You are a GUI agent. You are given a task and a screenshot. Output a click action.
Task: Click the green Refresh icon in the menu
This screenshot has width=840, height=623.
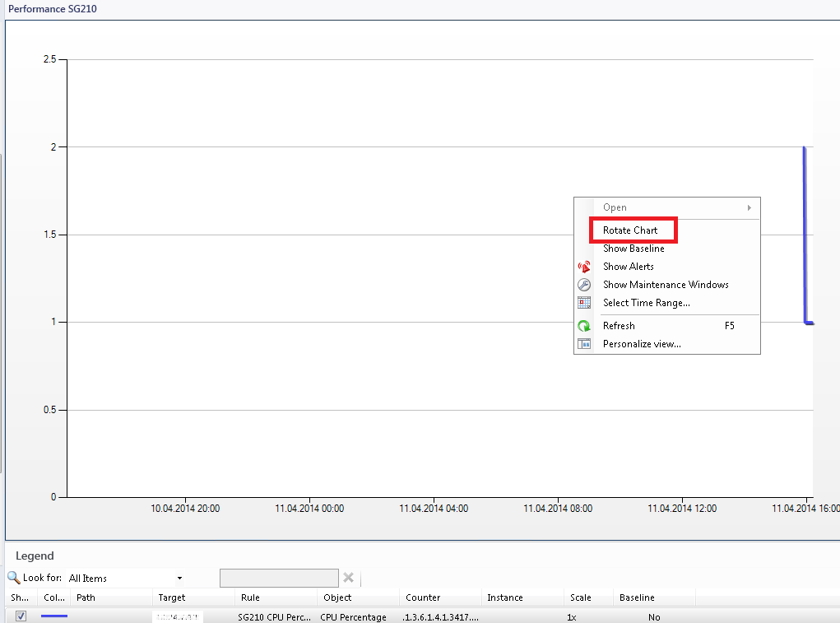pos(584,325)
